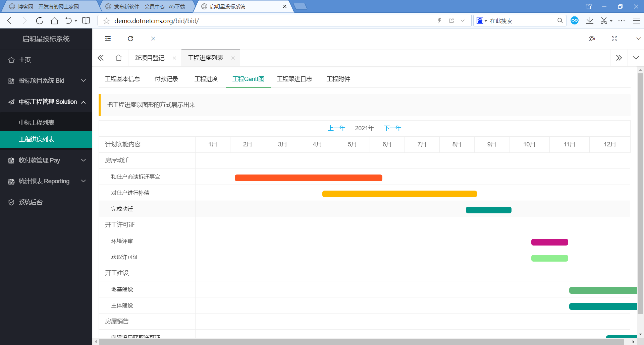The width and height of the screenshot is (644, 345).
Task: Open the tab operations dropdown arrow
Action: tap(636, 58)
